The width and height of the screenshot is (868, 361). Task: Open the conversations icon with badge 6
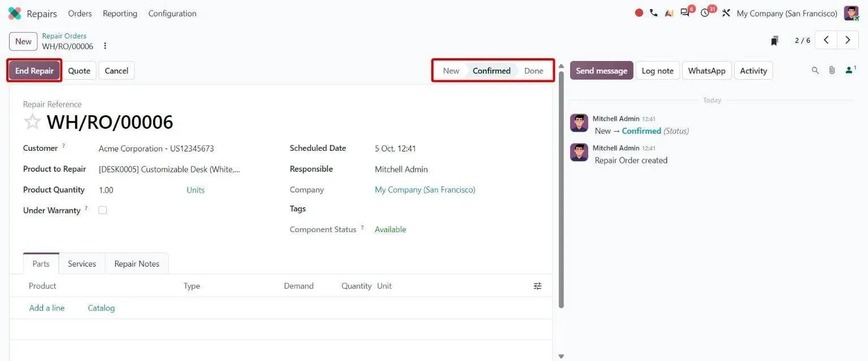tap(685, 12)
